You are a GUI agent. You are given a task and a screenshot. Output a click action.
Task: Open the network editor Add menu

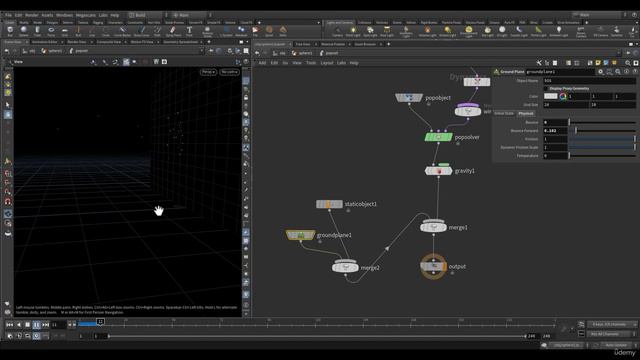[x=262, y=63]
